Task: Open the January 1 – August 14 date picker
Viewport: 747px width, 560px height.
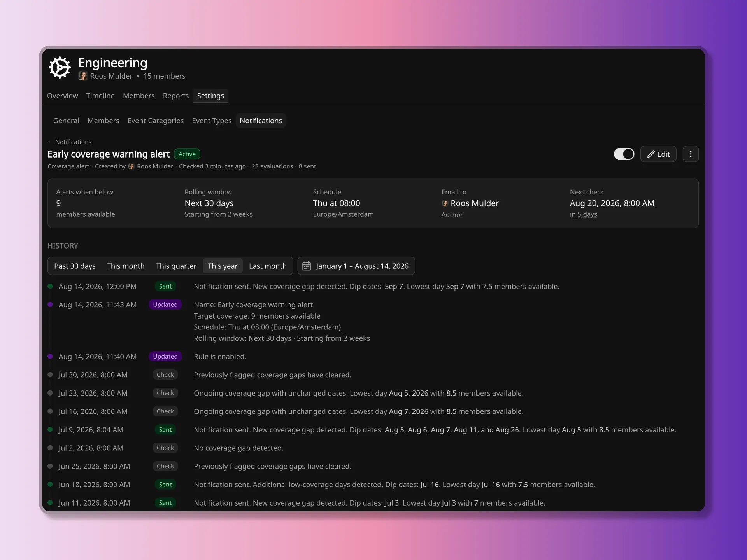Action: pos(356,266)
